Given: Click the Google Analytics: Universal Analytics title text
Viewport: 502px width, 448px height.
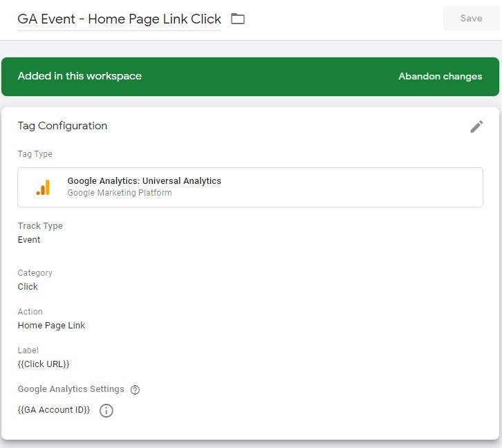Looking at the screenshot, I should click(144, 181).
